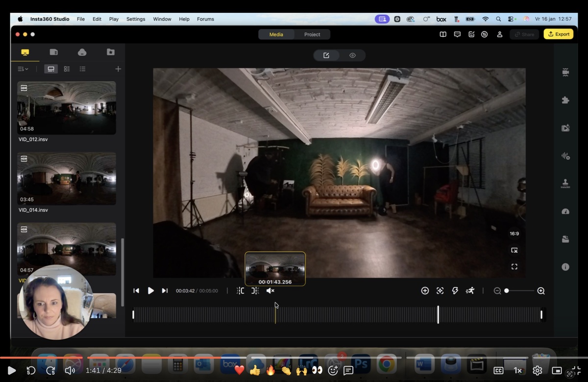Unmute audio with the speaker icon

point(270,291)
